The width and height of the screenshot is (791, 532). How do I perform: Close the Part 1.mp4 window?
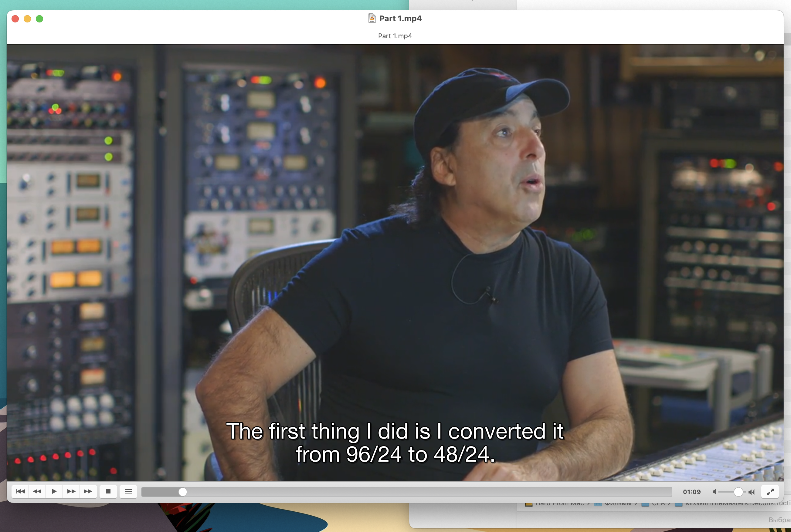(x=15, y=19)
